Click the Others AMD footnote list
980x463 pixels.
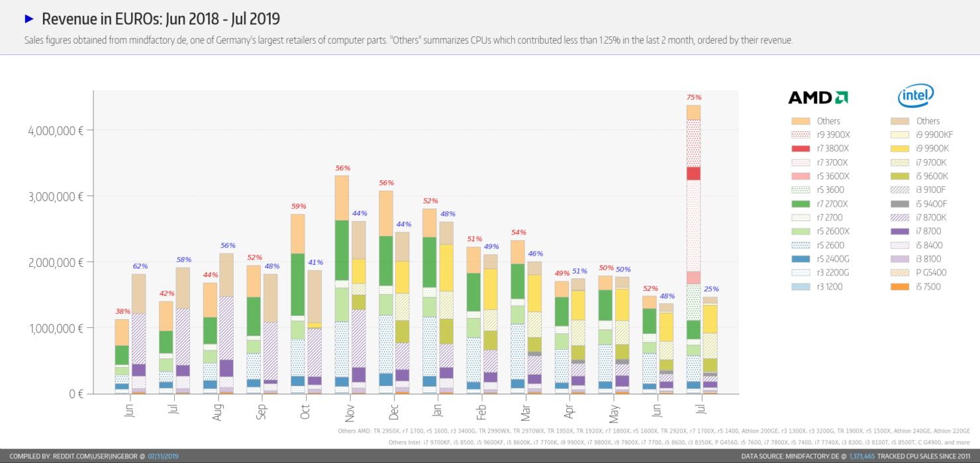coord(654,431)
